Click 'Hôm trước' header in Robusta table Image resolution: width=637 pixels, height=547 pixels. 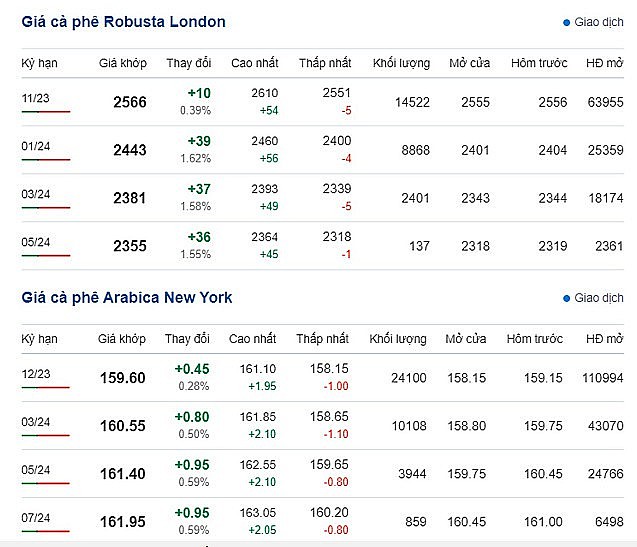click(538, 63)
